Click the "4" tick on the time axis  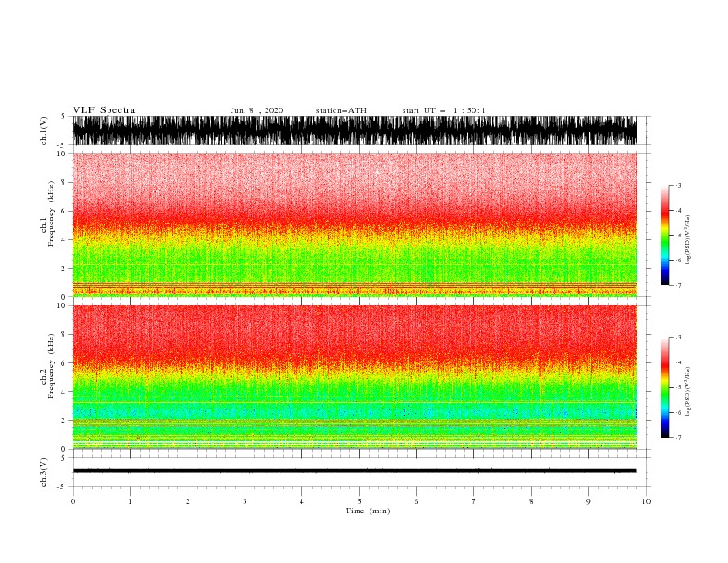(x=301, y=501)
